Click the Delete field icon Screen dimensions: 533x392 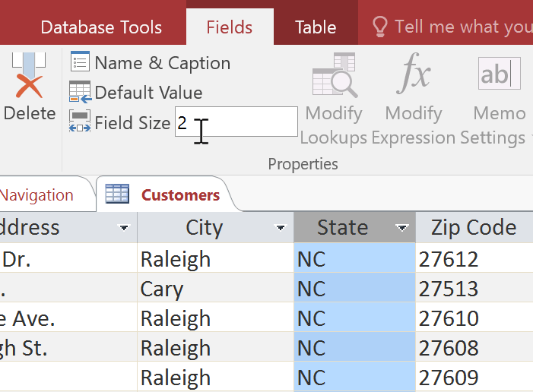click(29, 77)
